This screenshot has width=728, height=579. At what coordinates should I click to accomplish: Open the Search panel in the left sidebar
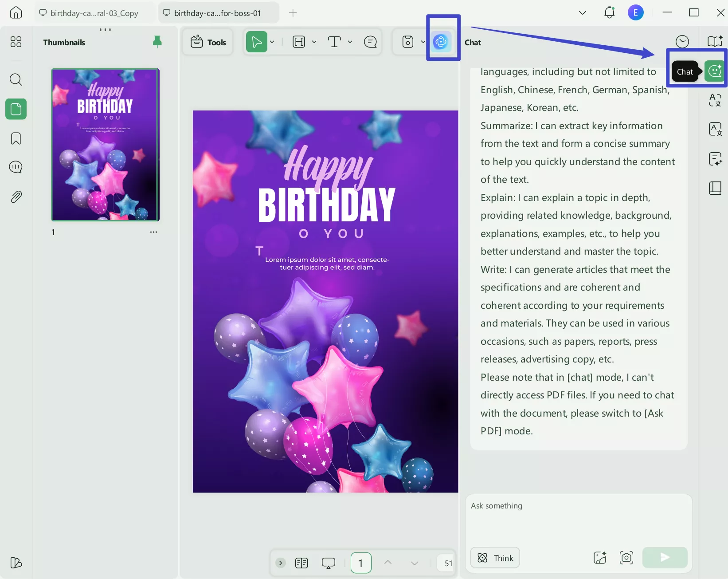[16, 80]
